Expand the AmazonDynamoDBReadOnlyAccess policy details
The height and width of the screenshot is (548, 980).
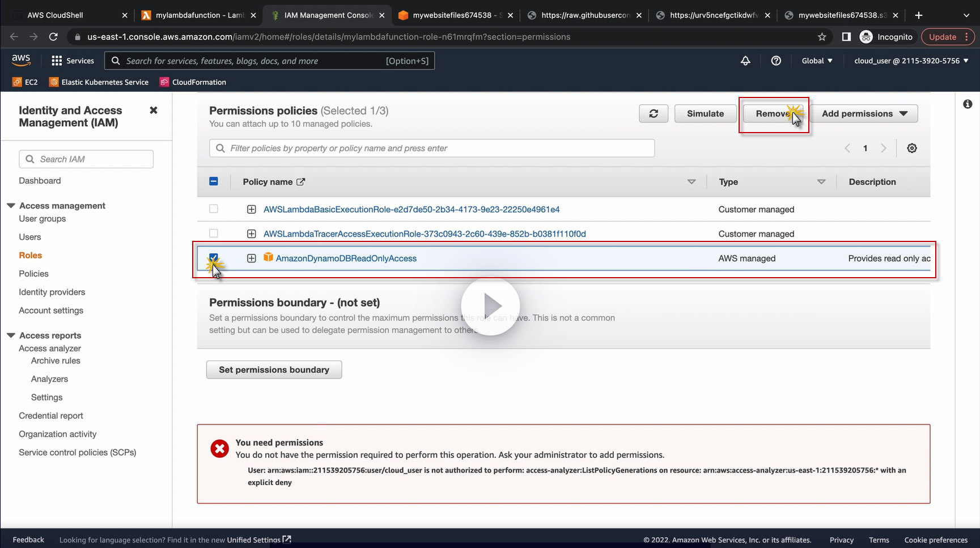(x=252, y=258)
